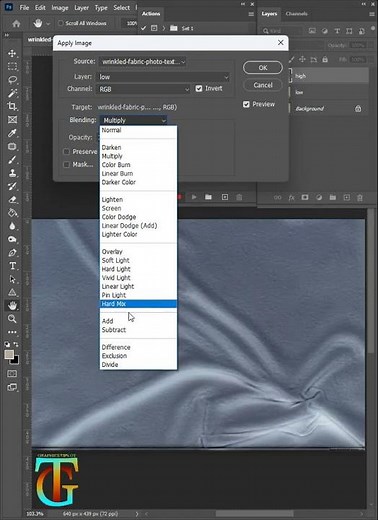The image size is (378, 520).
Task: Select the Horizontal Type tool
Action: coord(12,266)
